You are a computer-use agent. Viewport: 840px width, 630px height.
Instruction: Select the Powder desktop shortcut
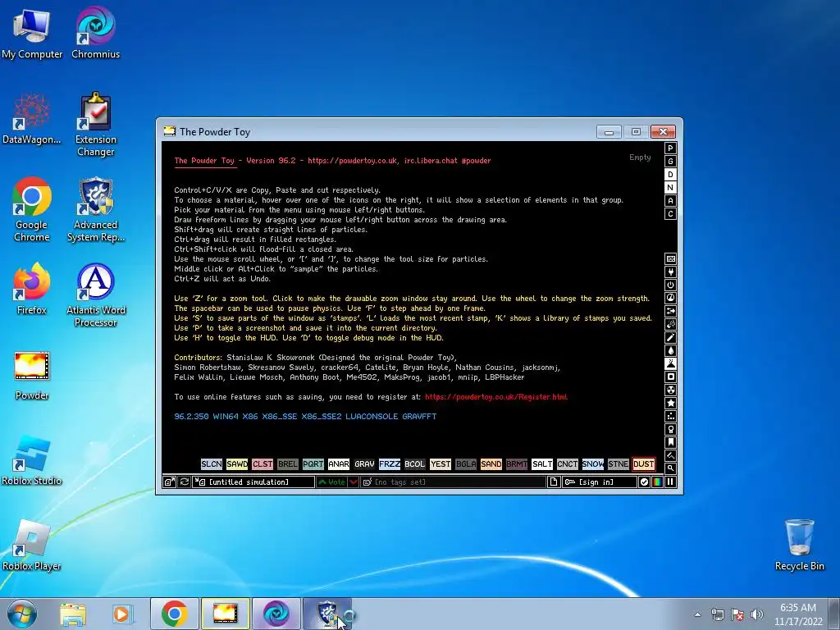click(x=32, y=376)
